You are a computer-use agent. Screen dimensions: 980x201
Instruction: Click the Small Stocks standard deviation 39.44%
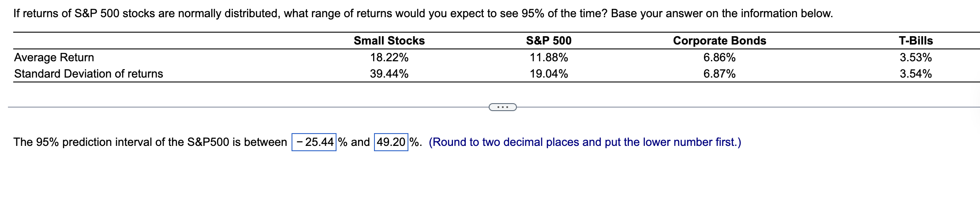pyautogui.click(x=389, y=74)
